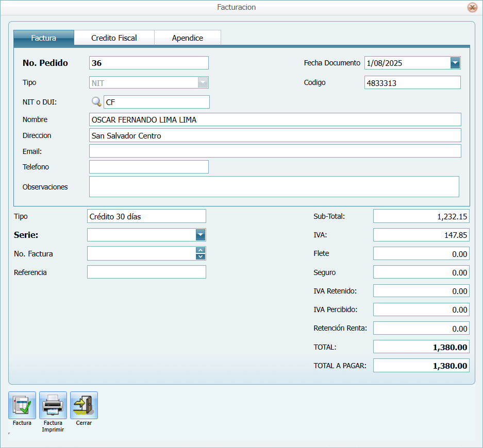Screen dimensions: 483x448
Task: Click the Factura Imprimir printer icon
Action: pyautogui.click(x=53, y=405)
